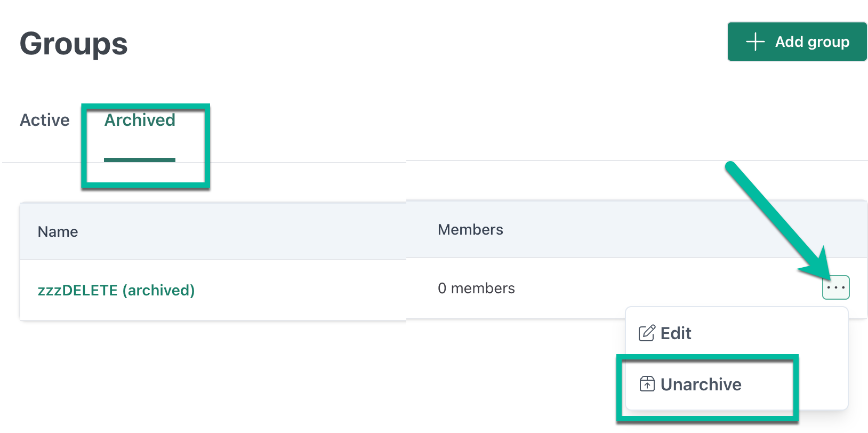Image resolution: width=868 pixels, height=433 pixels.
Task: Click the green underline beneath Archived
Action: pos(140,159)
